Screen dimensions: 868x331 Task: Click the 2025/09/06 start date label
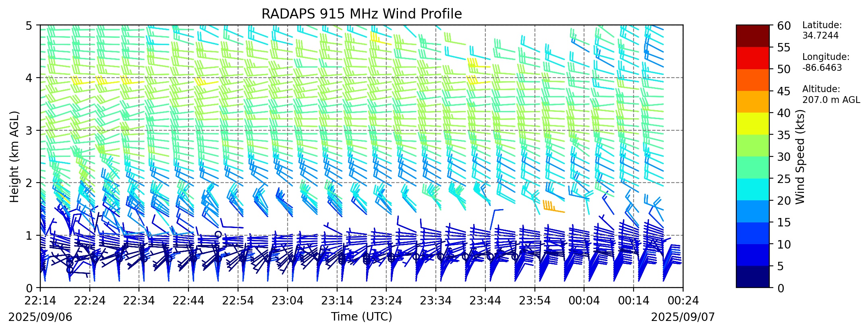click(40, 317)
